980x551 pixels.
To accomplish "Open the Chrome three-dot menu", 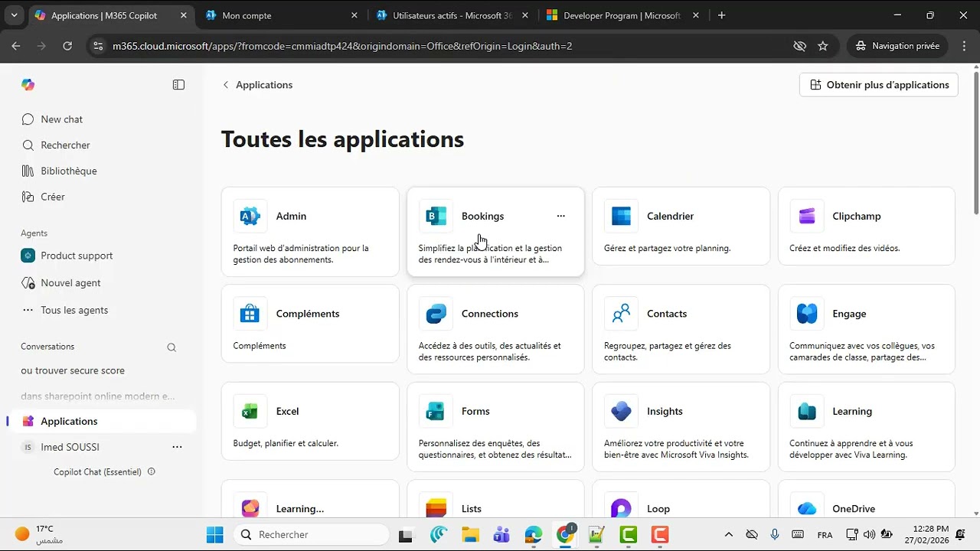I will [x=963, y=46].
